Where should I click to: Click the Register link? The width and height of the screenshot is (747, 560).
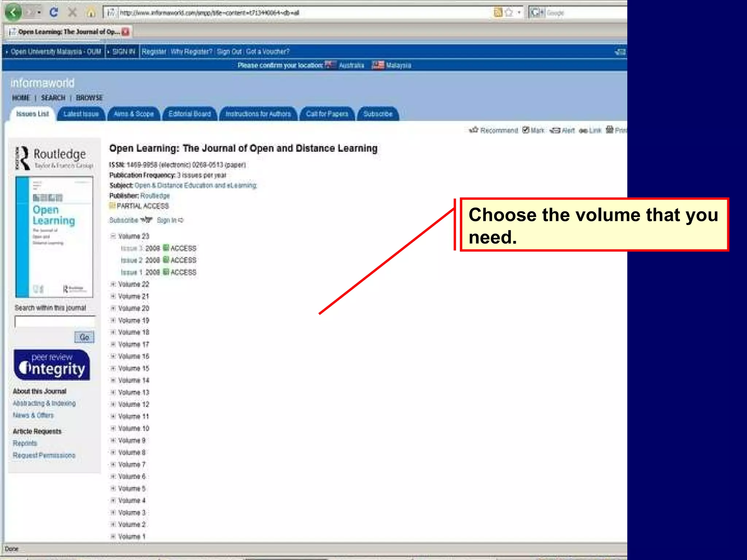(154, 51)
